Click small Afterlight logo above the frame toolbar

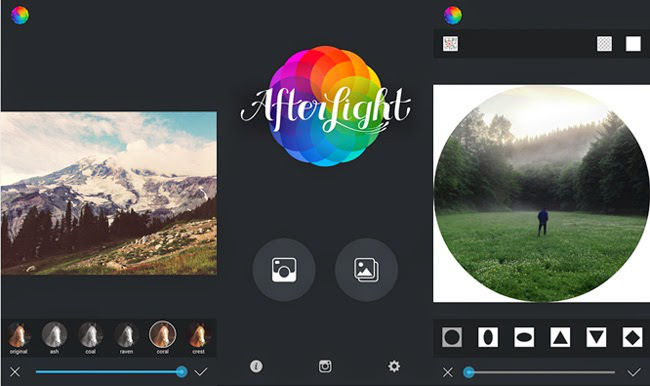tap(453, 15)
